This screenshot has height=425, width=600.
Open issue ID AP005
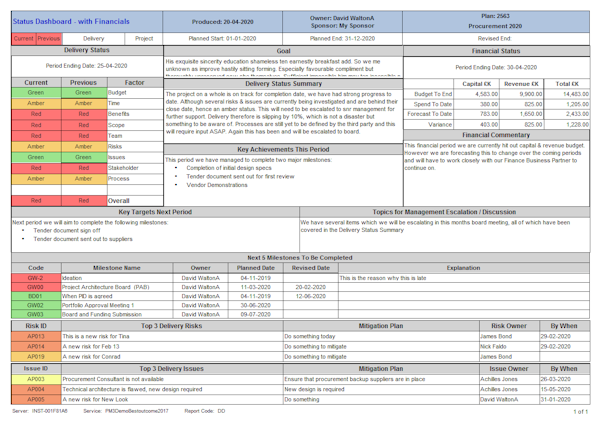[x=35, y=399]
